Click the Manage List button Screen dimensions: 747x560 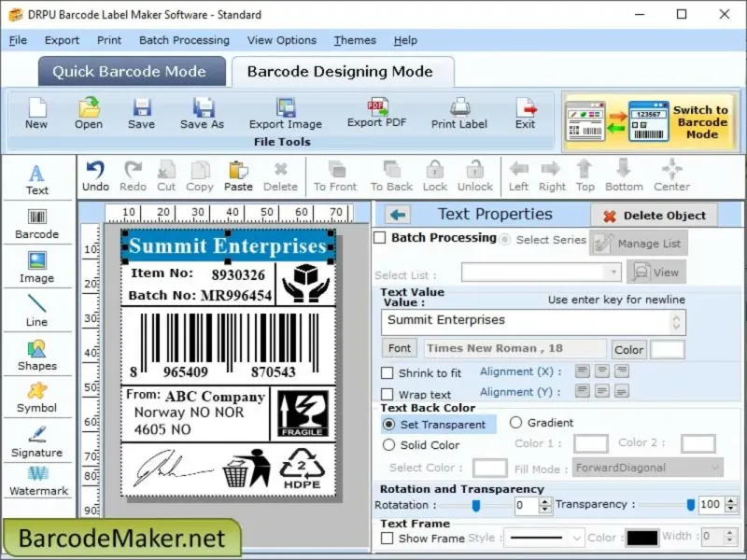(639, 244)
